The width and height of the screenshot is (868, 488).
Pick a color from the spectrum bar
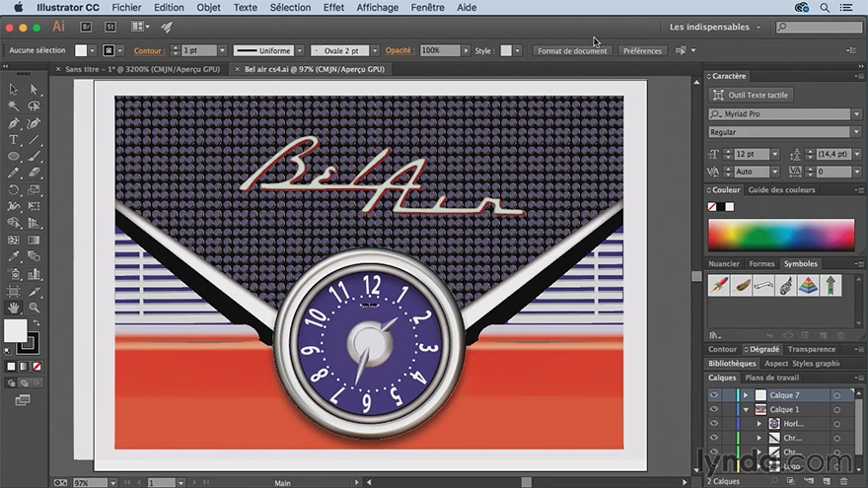click(781, 235)
